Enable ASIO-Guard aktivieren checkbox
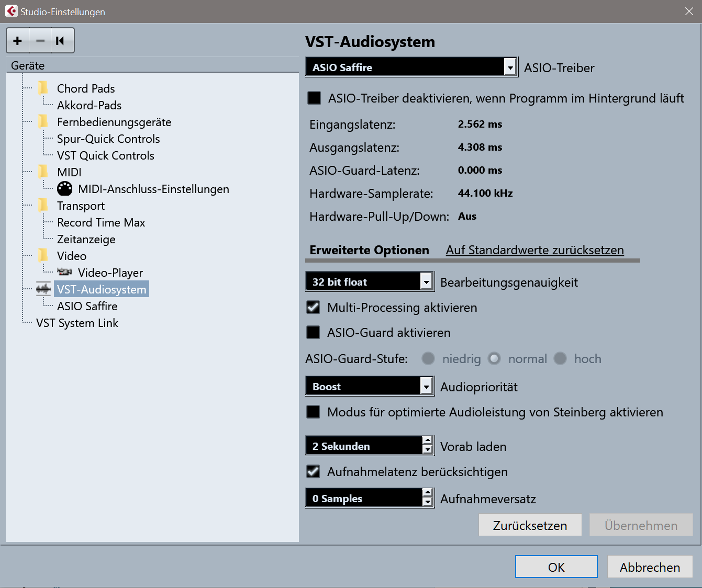The image size is (702, 588). click(x=313, y=332)
